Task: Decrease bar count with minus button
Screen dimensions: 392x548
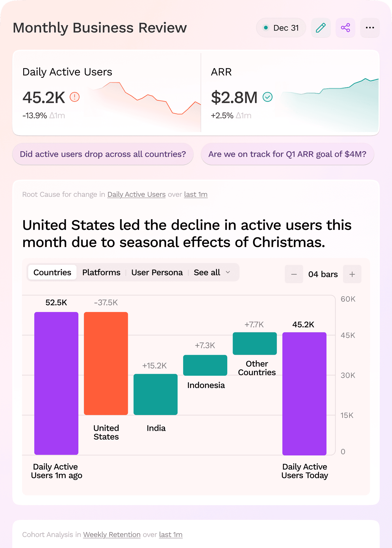Action: click(x=294, y=274)
